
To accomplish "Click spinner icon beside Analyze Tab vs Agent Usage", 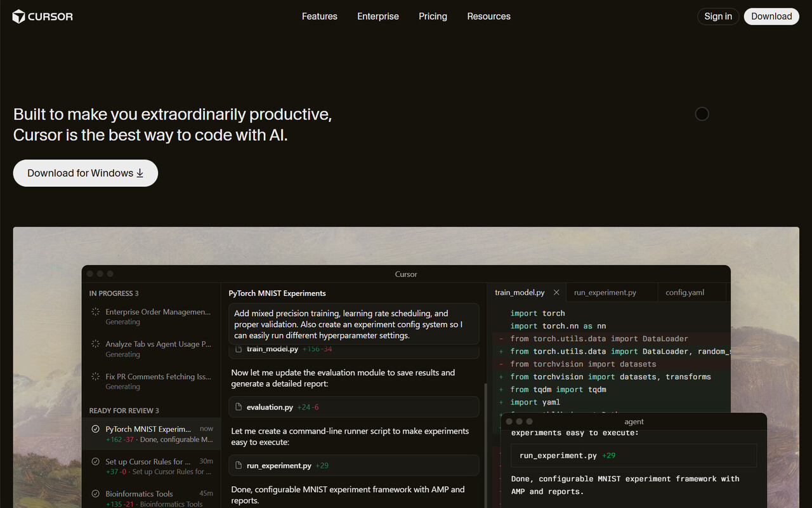I will tap(95, 344).
